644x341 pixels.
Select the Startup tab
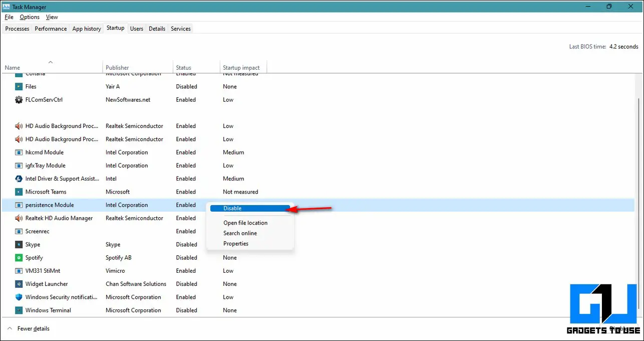click(115, 28)
